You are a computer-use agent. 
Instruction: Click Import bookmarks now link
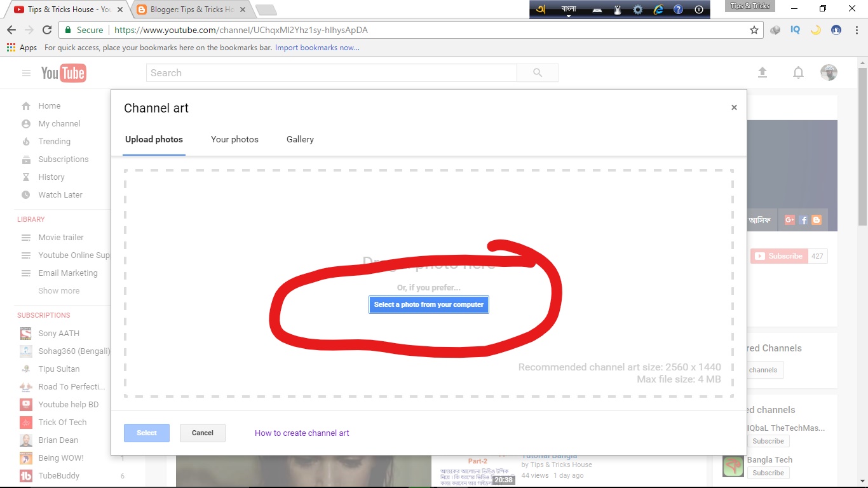[x=317, y=48]
